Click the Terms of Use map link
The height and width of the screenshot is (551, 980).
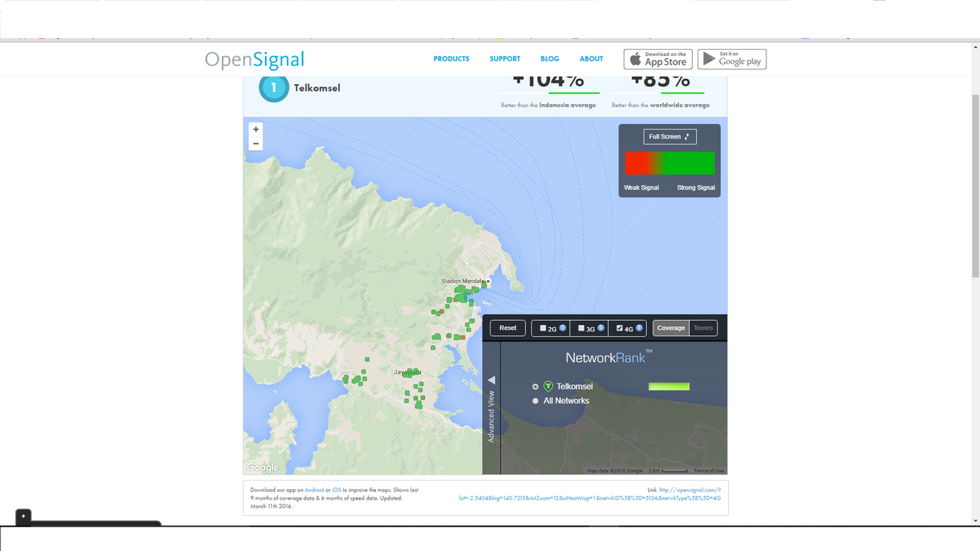coord(709,471)
